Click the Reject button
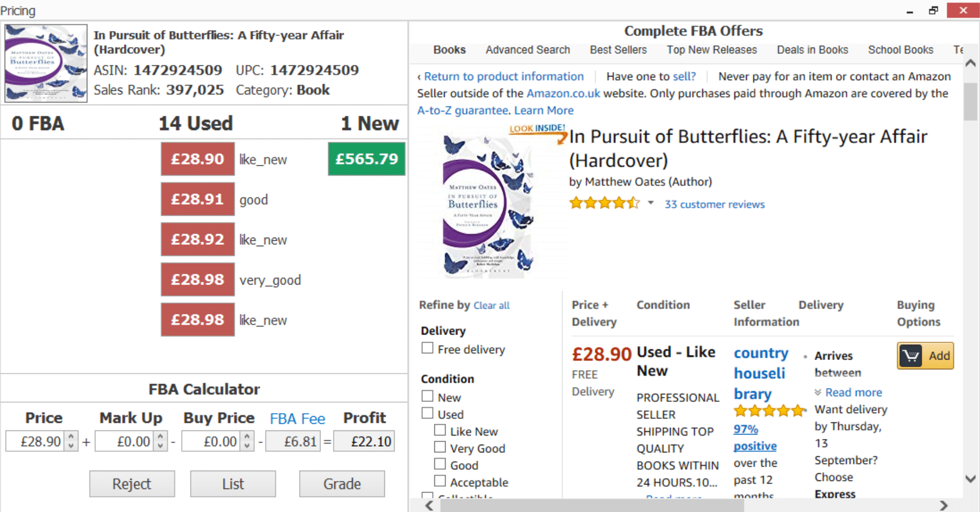 pos(132,483)
